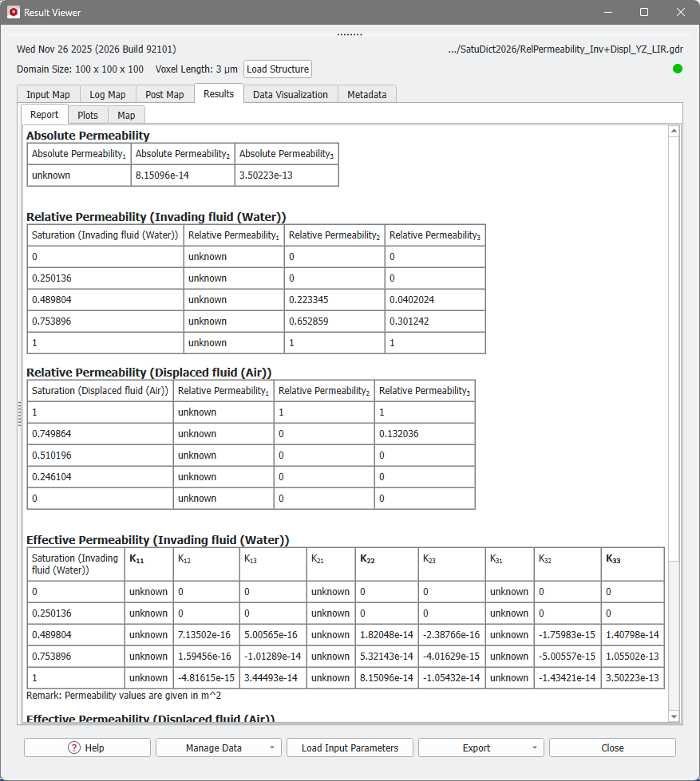This screenshot has height=781, width=700.
Task: Click the Result Viewer application icon in title bar
Action: (x=13, y=12)
